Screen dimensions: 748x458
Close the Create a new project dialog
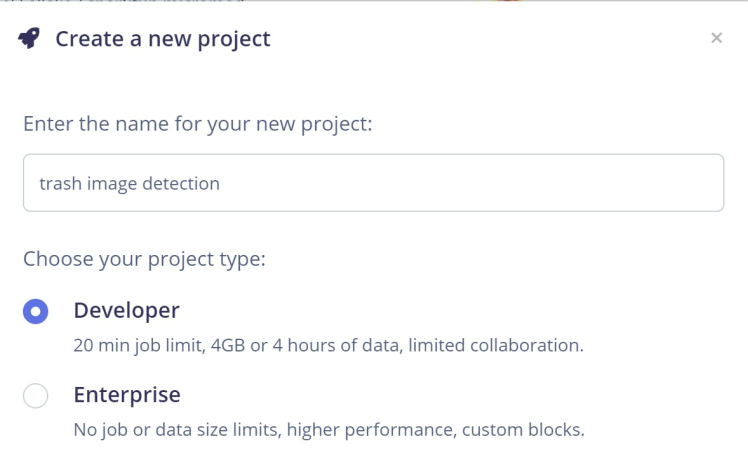716,38
